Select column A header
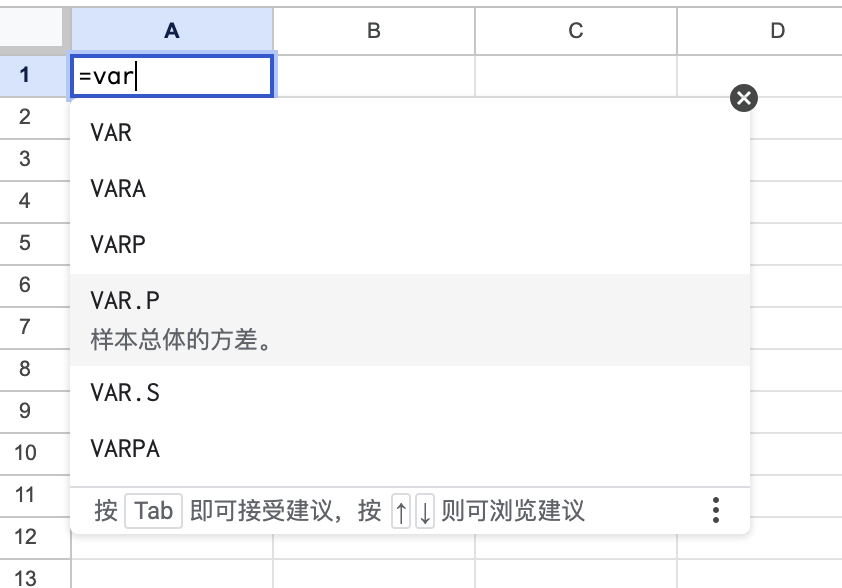842x588 pixels. 172,31
